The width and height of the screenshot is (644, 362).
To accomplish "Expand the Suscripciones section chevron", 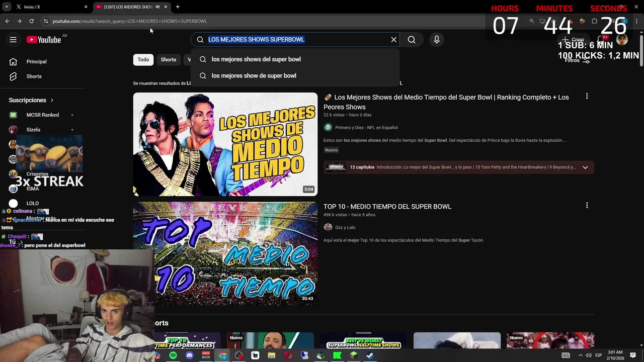I will 52,100.
